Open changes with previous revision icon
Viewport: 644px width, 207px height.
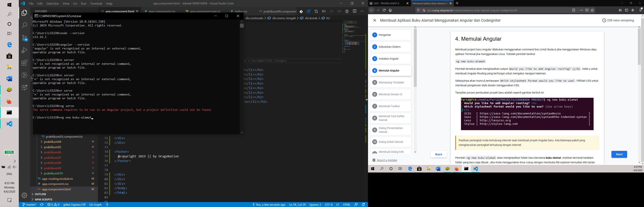324,11
